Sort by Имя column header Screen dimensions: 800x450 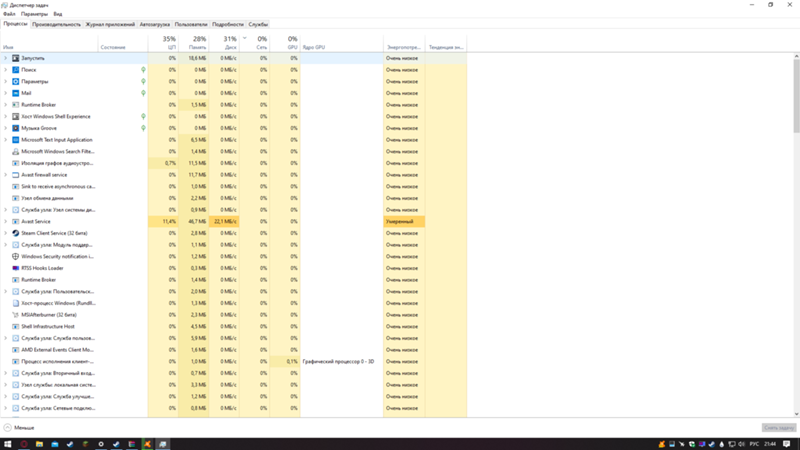49,43
